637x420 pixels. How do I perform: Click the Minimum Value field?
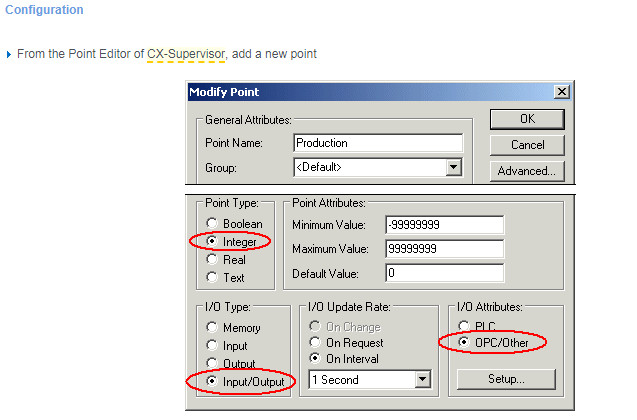click(444, 225)
